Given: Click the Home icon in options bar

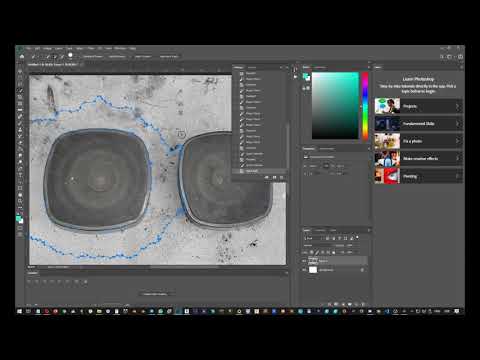Looking at the screenshot, I should (22, 57).
